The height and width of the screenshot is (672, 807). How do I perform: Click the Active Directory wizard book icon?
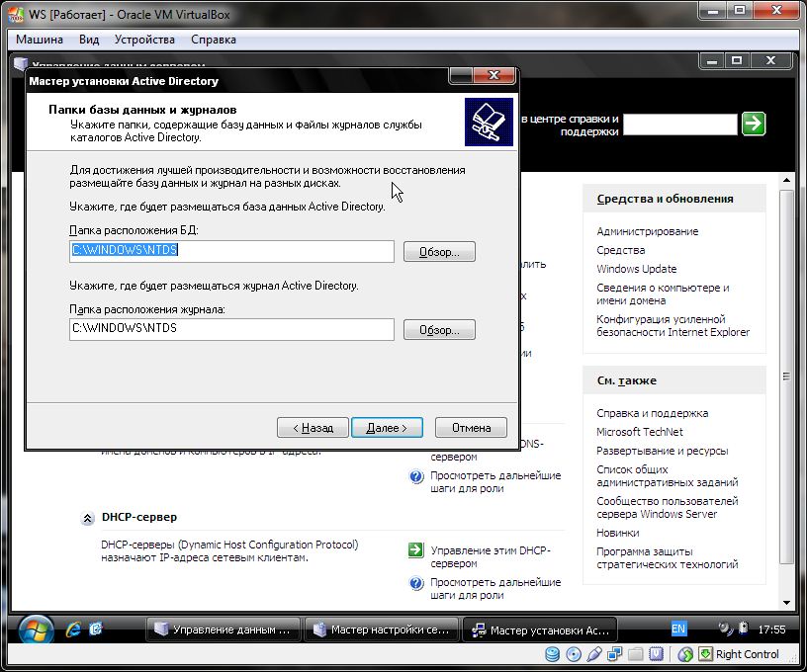(x=489, y=122)
